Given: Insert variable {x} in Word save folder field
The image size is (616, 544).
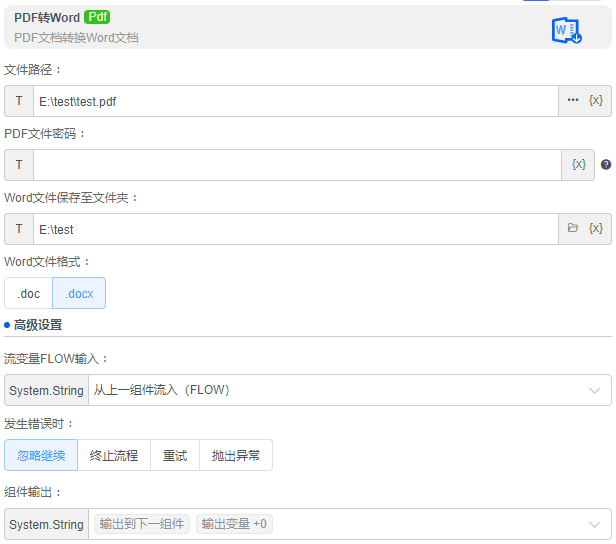Looking at the screenshot, I should (x=596, y=229).
